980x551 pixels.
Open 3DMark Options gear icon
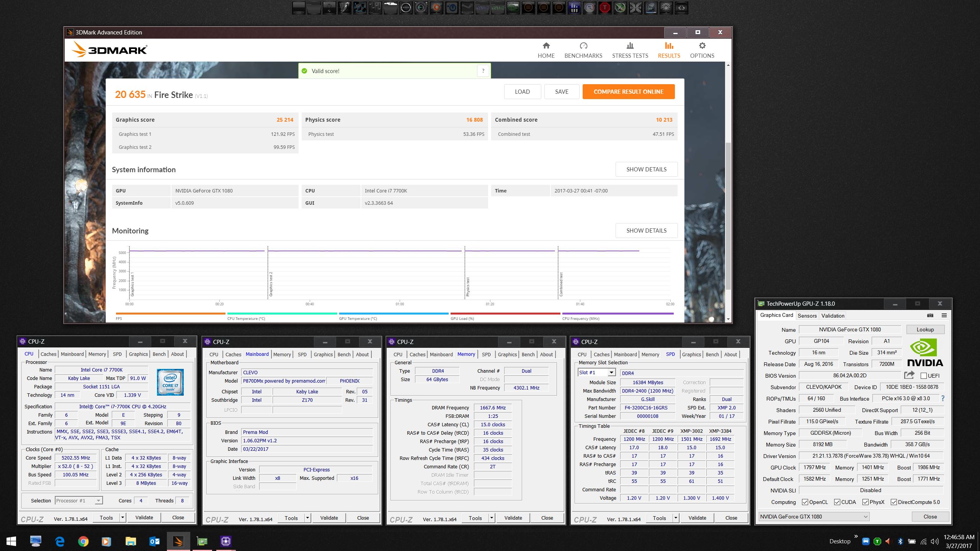point(702,46)
